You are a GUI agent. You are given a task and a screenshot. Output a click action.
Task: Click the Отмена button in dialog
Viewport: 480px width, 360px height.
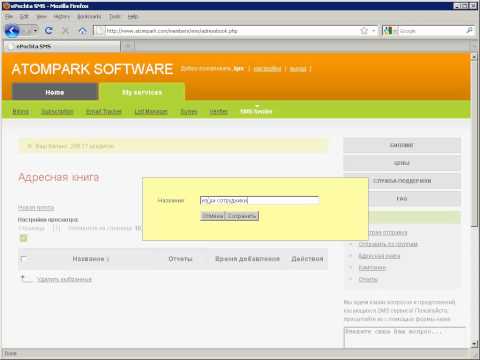pos(213,216)
